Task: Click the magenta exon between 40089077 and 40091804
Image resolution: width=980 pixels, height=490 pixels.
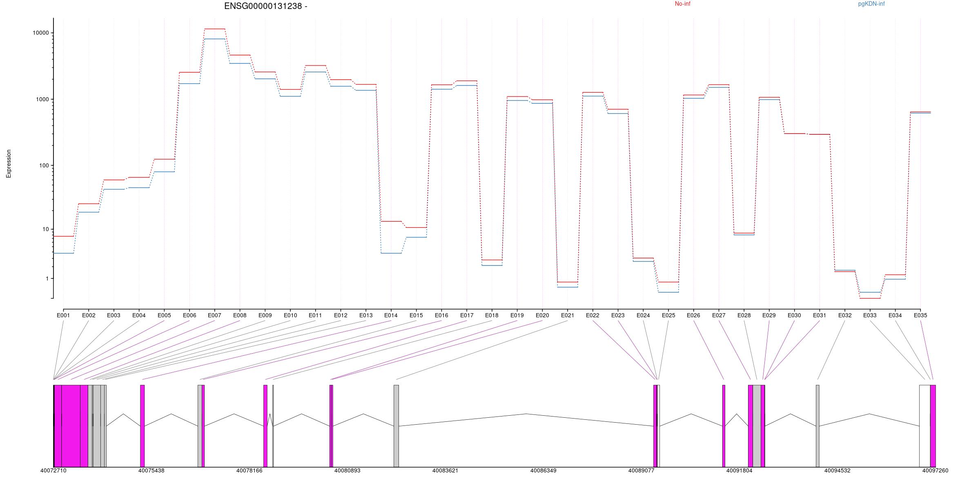Action: tap(724, 426)
